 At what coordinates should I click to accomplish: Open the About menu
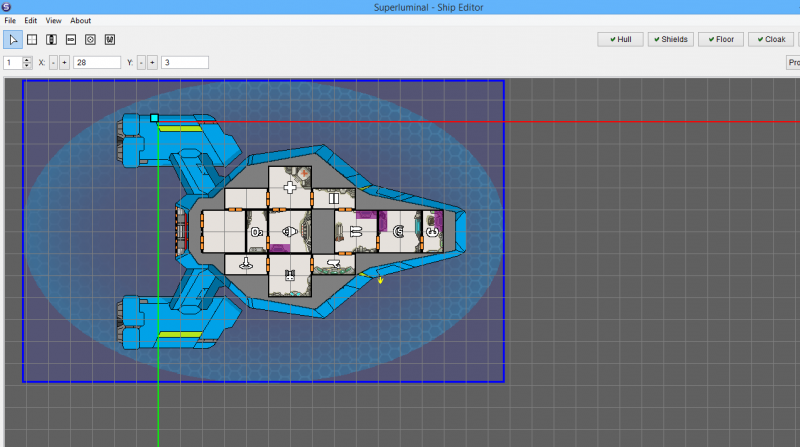(x=81, y=20)
